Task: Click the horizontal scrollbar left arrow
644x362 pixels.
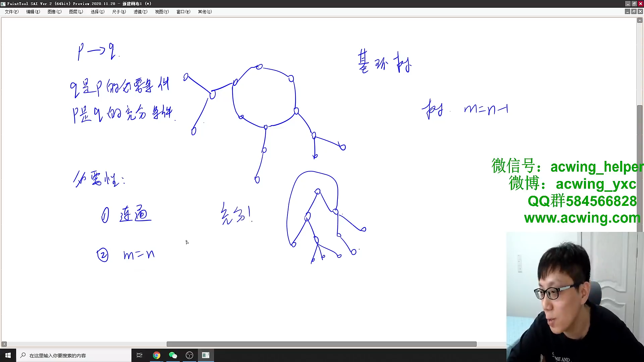Action: pos(4,344)
